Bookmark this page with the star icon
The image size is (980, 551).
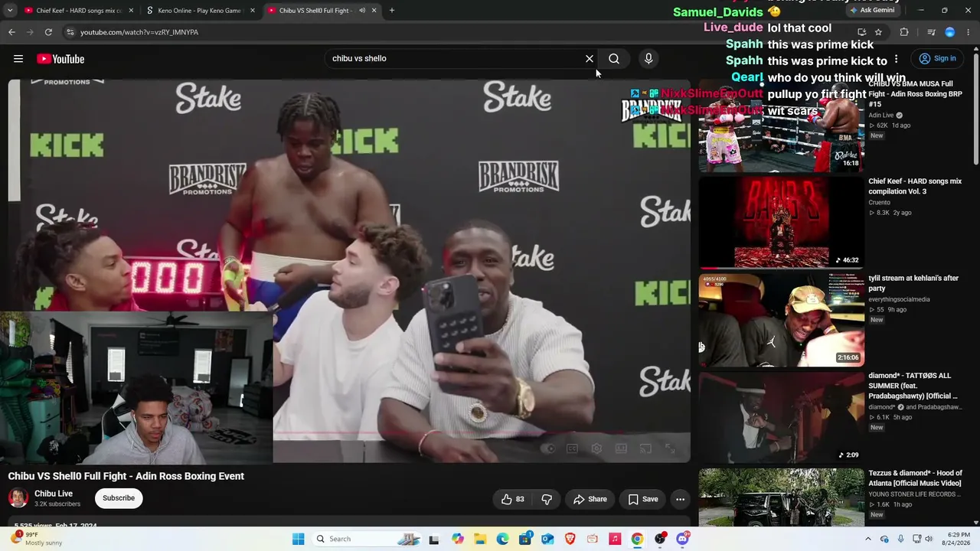pyautogui.click(x=878, y=32)
